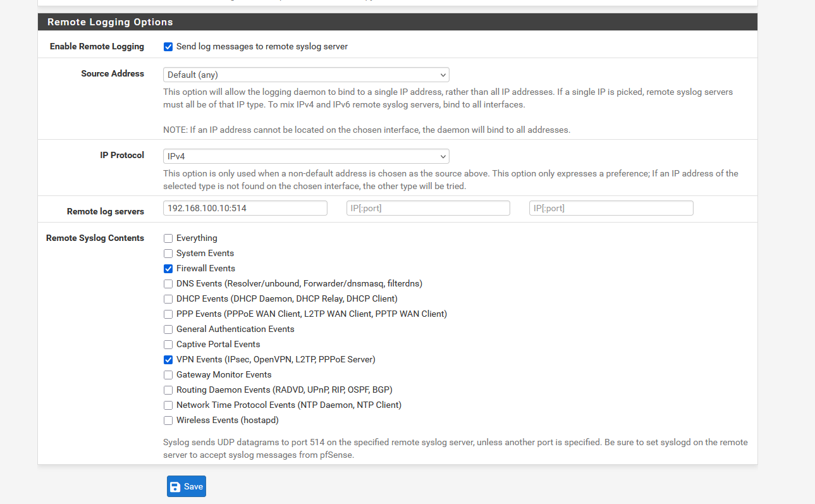
Task: Enable the Everything checkbox
Action: pos(168,238)
